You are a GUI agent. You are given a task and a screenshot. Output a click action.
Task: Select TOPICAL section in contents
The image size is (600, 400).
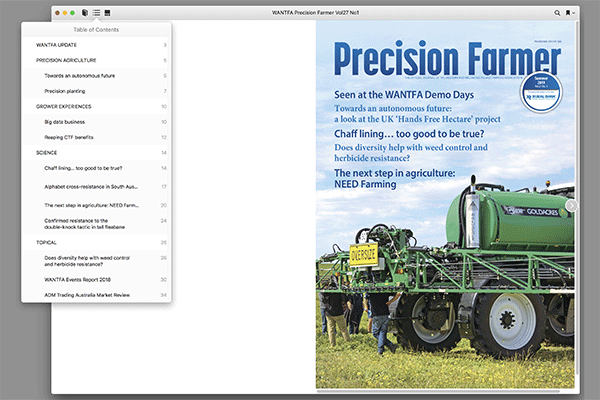[x=46, y=242]
